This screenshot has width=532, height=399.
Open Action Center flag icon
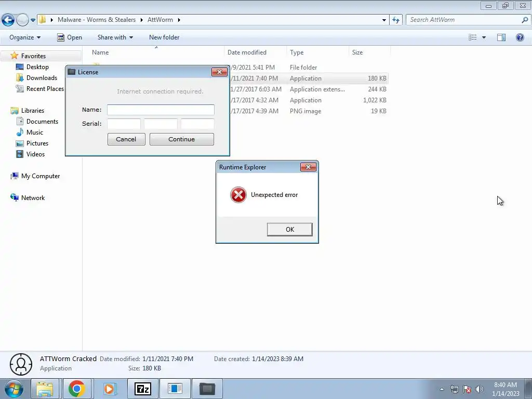(467, 389)
